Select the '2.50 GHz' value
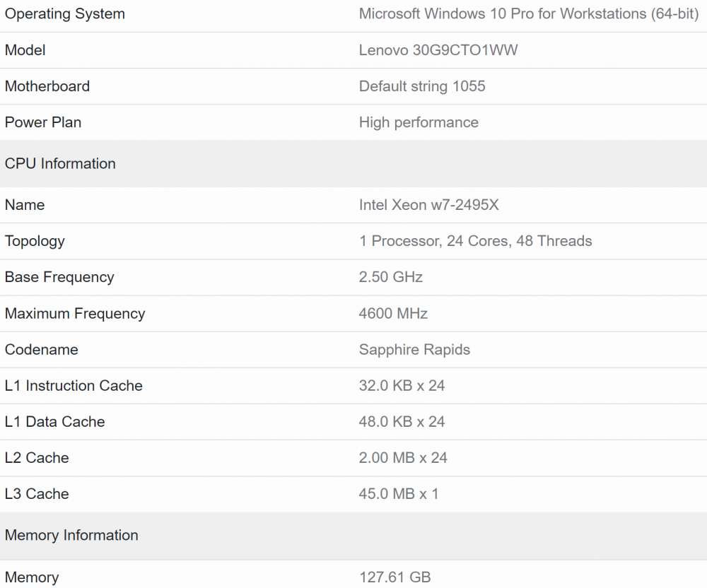The width and height of the screenshot is (707, 588). 391,277
